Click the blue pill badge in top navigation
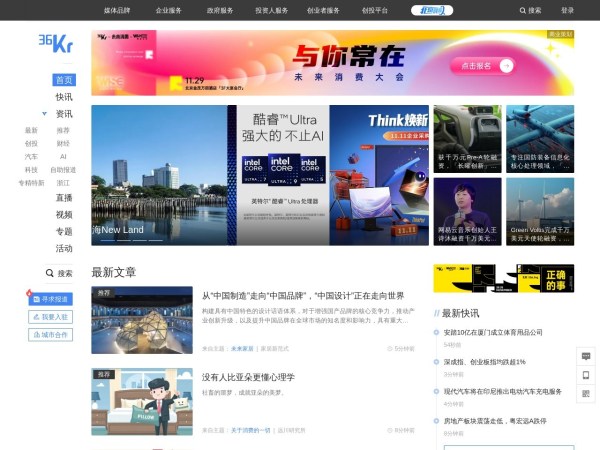 click(x=430, y=10)
